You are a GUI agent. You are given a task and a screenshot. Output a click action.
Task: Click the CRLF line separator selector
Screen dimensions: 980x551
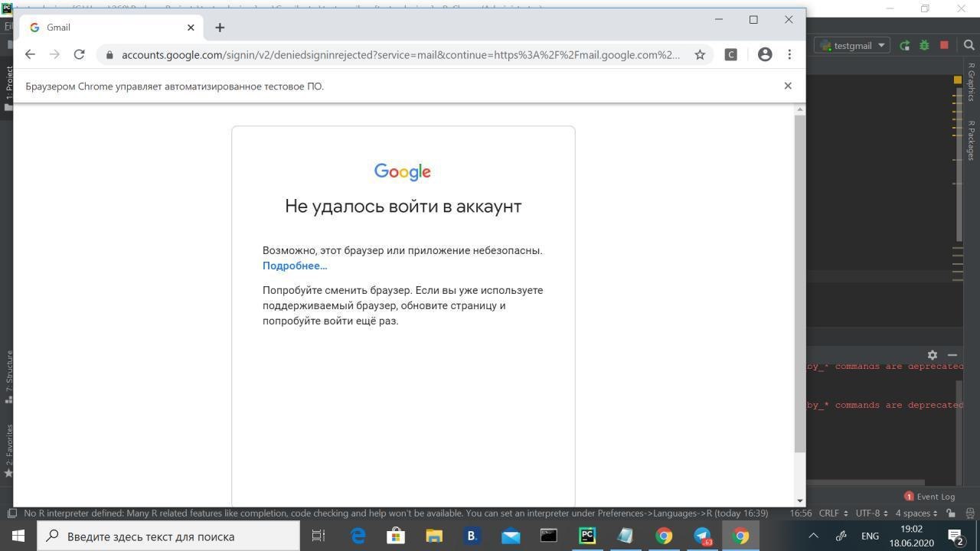[x=831, y=514]
